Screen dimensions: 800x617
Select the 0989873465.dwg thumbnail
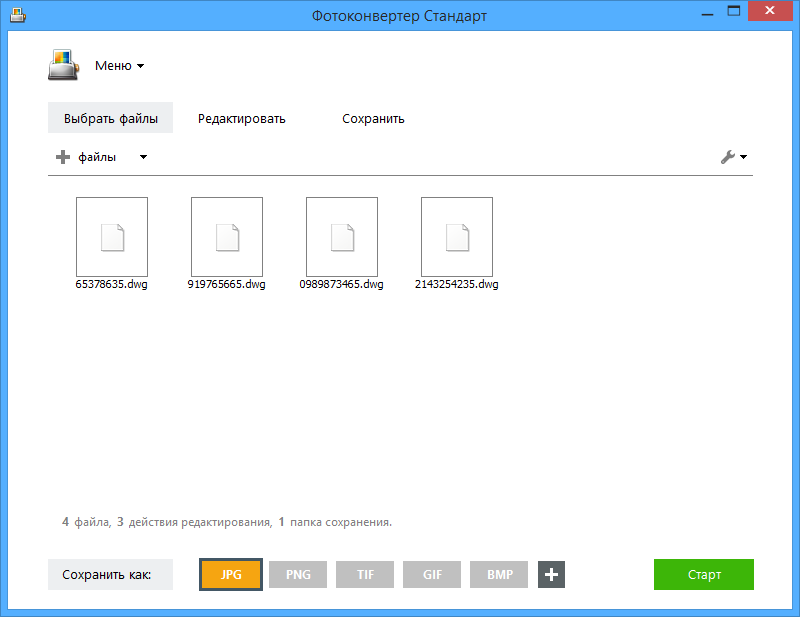tap(342, 237)
